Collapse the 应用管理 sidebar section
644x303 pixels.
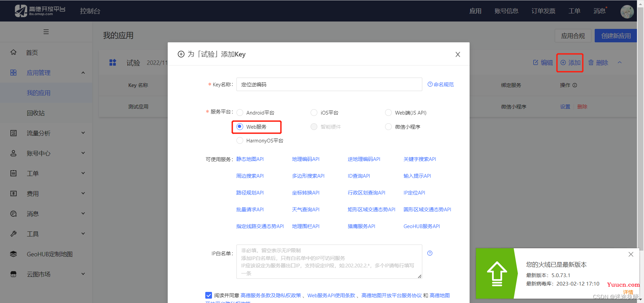[83, 73]
